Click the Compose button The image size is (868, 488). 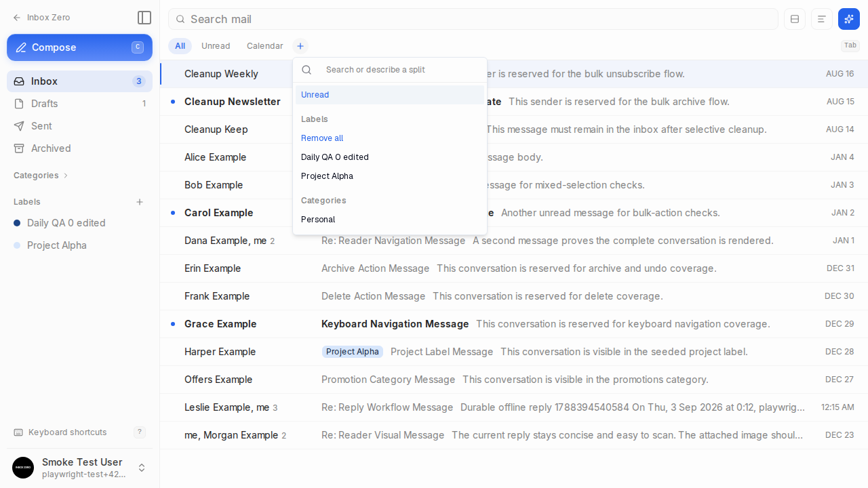79,47
